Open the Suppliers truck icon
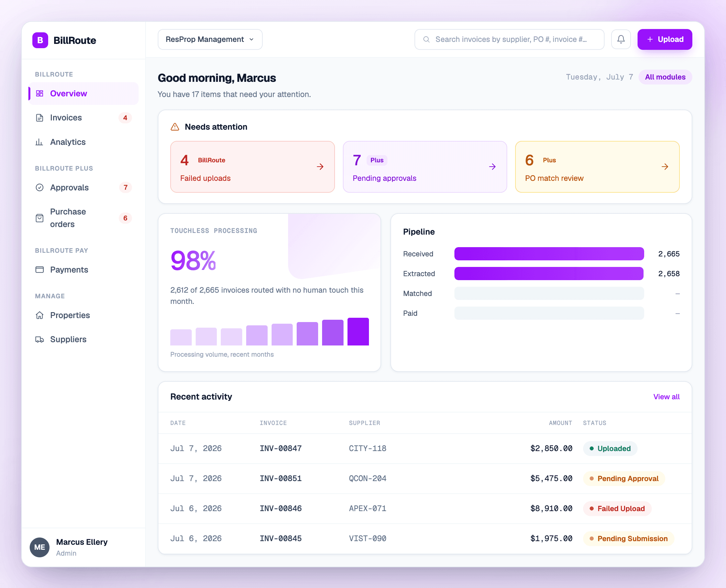Viewport: 726px width, 588px height. [x=39, y=340]
